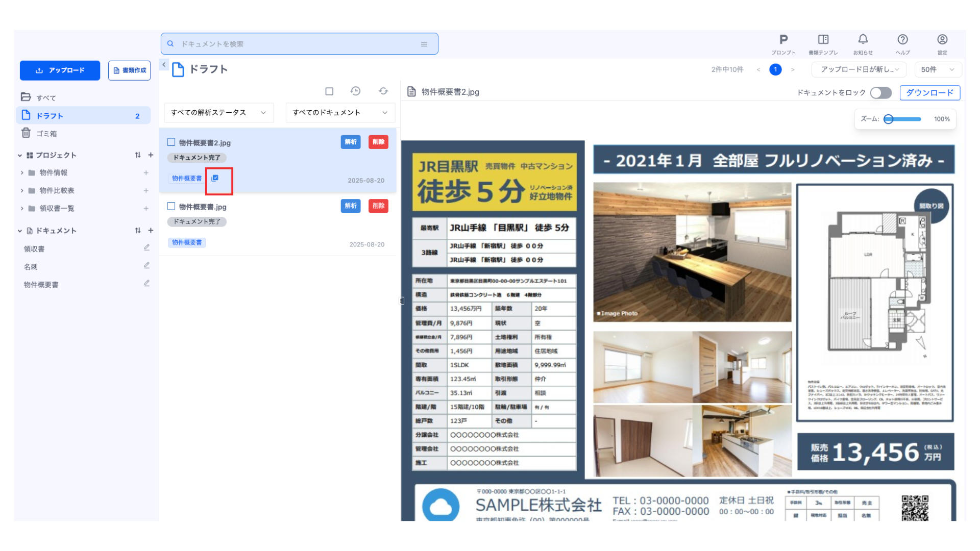Click the copy icon beside 物件概要書 tag
This screenshot has width=980, height=551.
(x=215, y=178)
